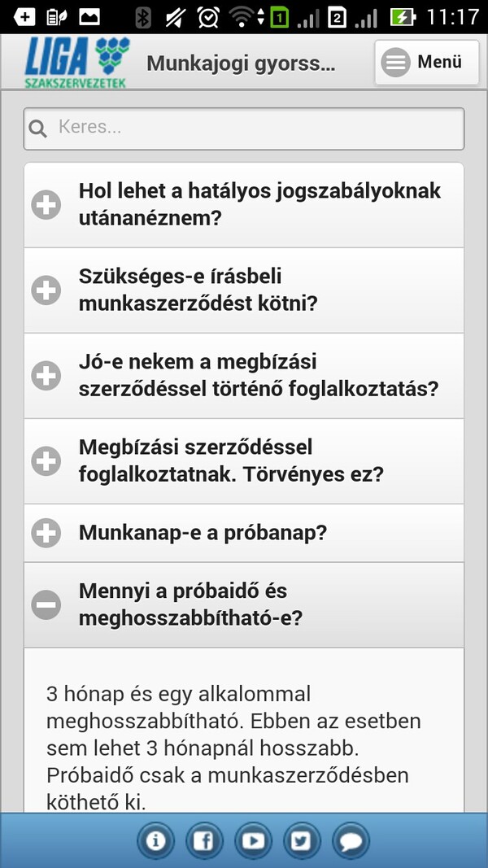Expand 'Megbízási szerződéssel foglalkoztatnak. Törvényes ez?'
The image size is (488, 868).
pyautogui.click(x=46, y=460)
